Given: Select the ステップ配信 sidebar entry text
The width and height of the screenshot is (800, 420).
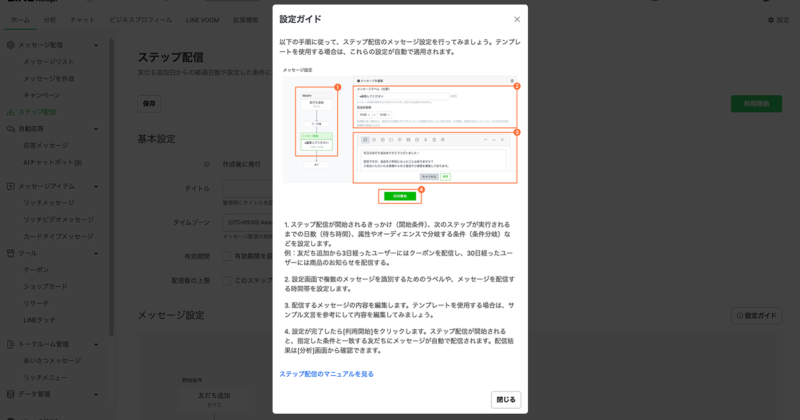Looking at the screenshot, I should (x=37, y=112).
